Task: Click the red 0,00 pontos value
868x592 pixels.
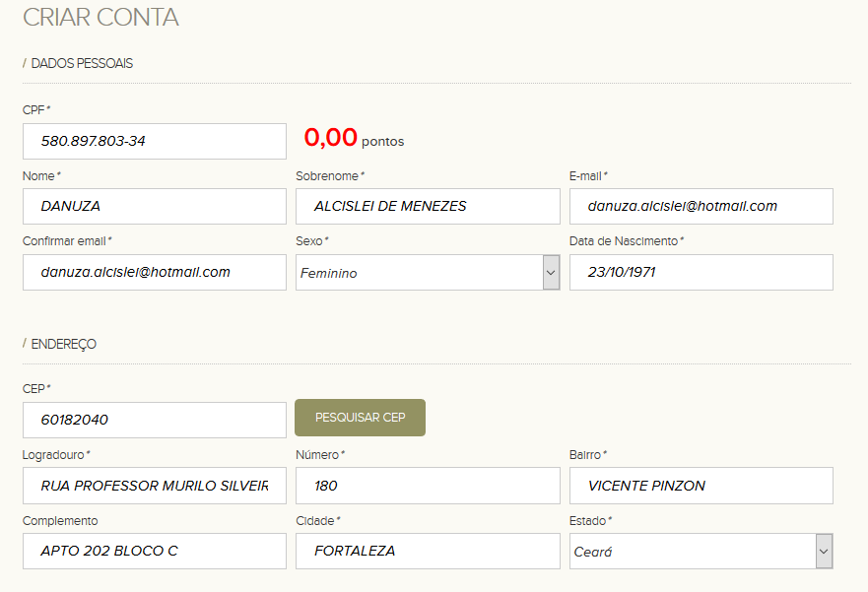Action: pos(355,138)
